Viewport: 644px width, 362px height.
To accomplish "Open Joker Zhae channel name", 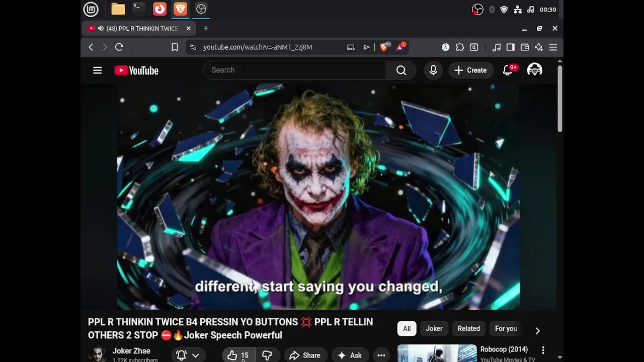I will click(x=131, y=351).
